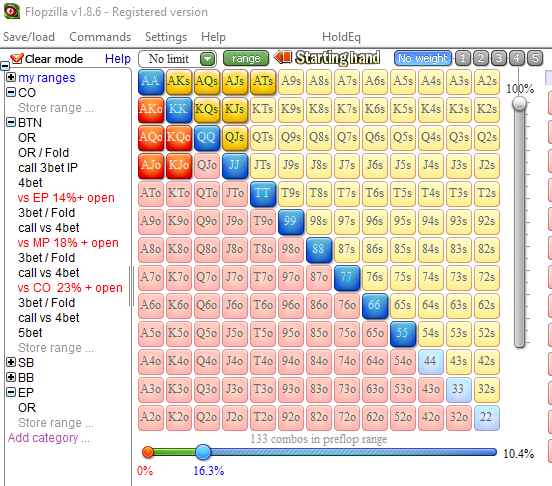
Task: Expand the BB category node
Action: pos(11,377)
